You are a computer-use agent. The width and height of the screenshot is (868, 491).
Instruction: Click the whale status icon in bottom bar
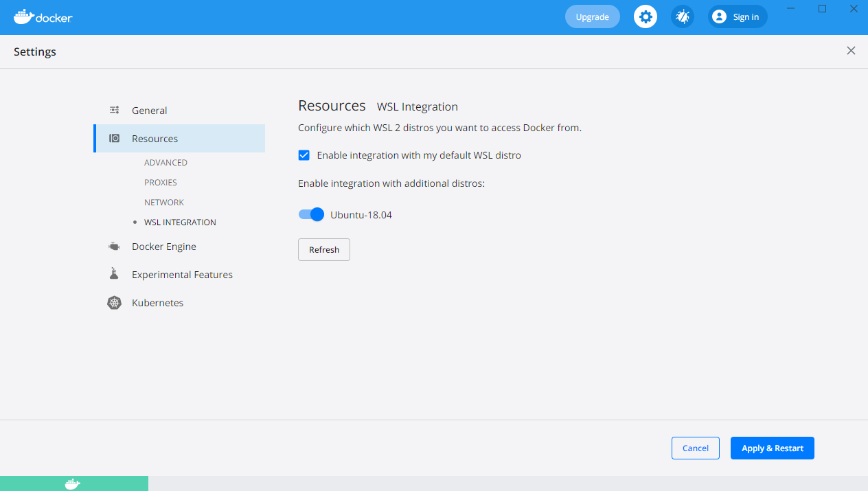click(72, 484)
